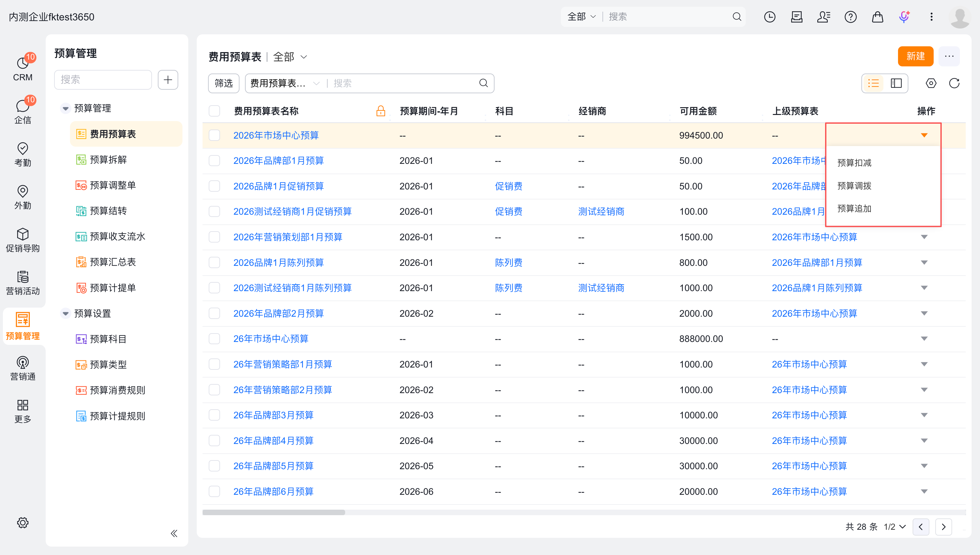Open action arrow for 2026年营销策划部1月预算
Screen dimensions: 980x555
924,237
